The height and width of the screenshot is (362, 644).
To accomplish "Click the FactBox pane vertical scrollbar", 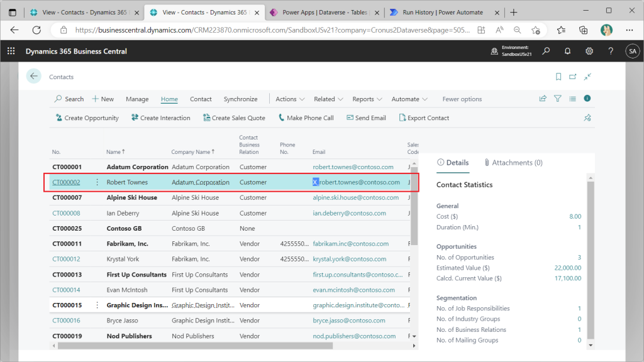I will coord(591,260).
